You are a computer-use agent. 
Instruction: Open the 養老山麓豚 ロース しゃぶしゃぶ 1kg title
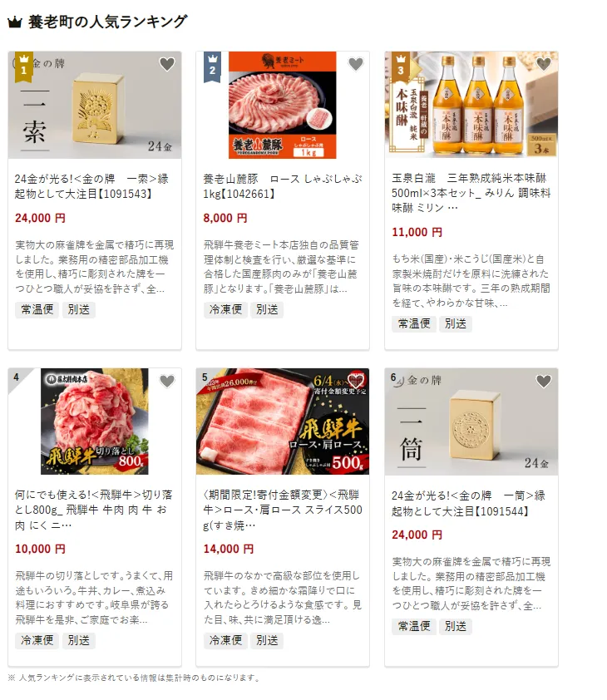pos(282,186)
